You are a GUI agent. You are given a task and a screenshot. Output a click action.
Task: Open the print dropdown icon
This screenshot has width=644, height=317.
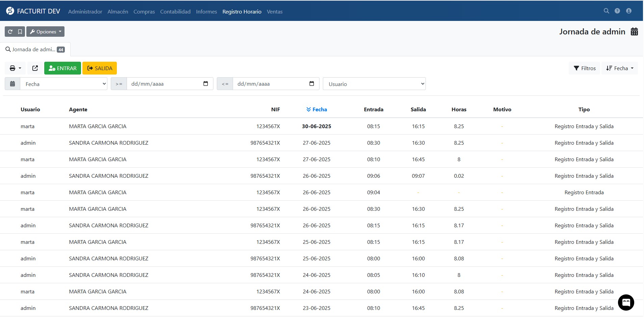click(15, 68)
